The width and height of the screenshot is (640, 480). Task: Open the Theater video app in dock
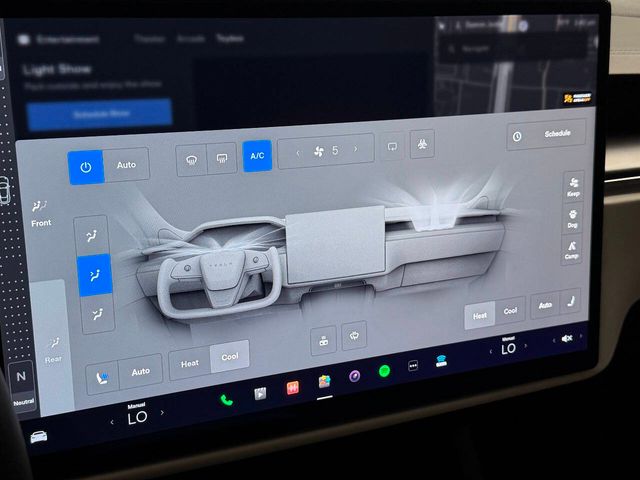coord(260,393)
